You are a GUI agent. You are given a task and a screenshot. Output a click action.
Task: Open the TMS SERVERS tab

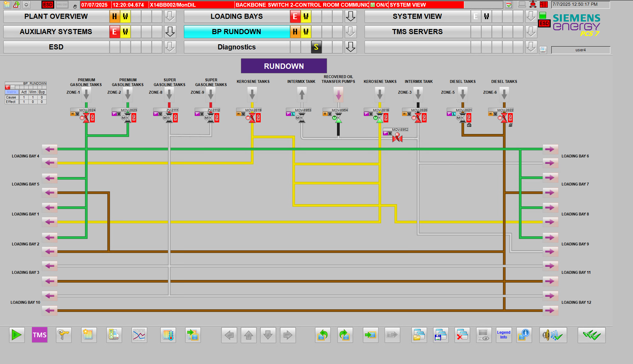tap(417, 32)
